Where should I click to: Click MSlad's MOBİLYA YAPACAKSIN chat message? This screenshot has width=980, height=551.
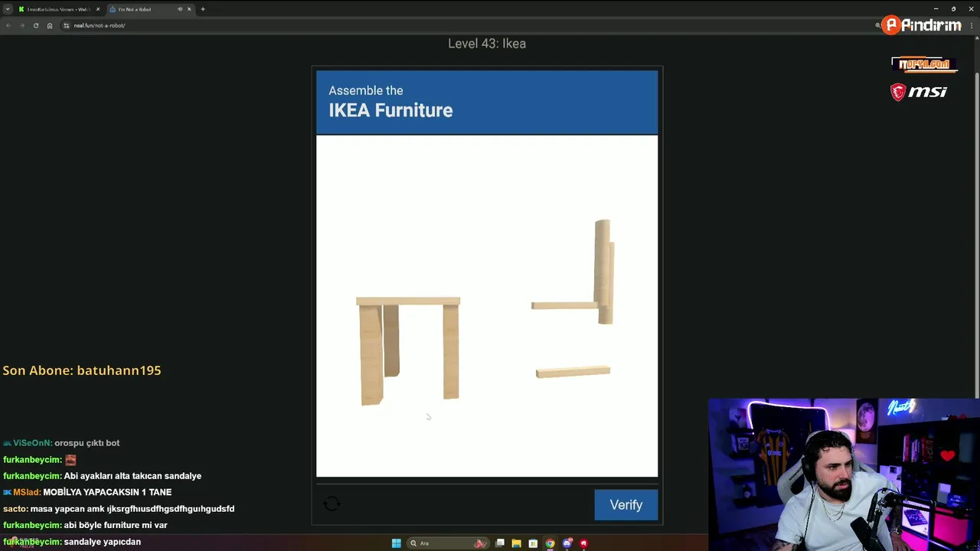click(87, 492)
